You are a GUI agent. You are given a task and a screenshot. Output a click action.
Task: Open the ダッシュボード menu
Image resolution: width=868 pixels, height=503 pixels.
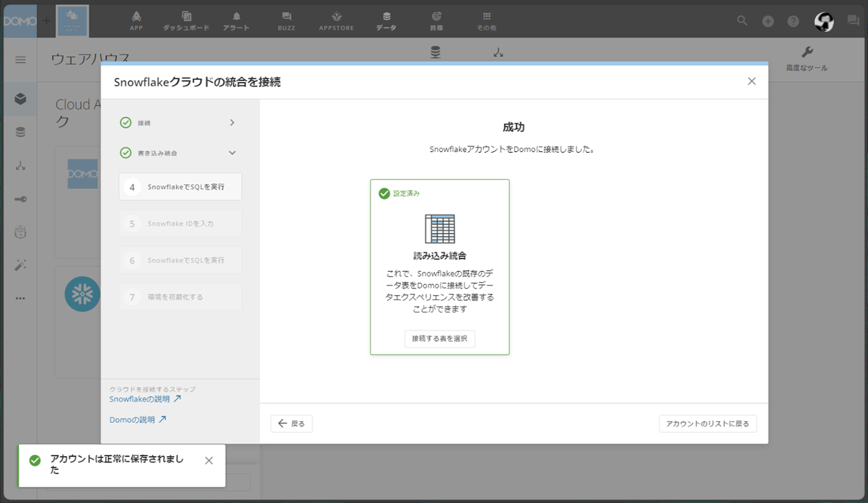coord(186,21)
